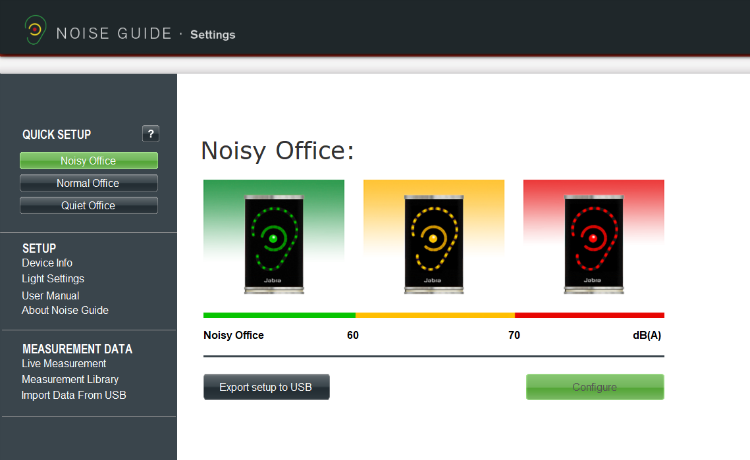750x460 pixels.
Task: Click the MEASUREMENT DATA heading
Action: click(x=77, y=349)
